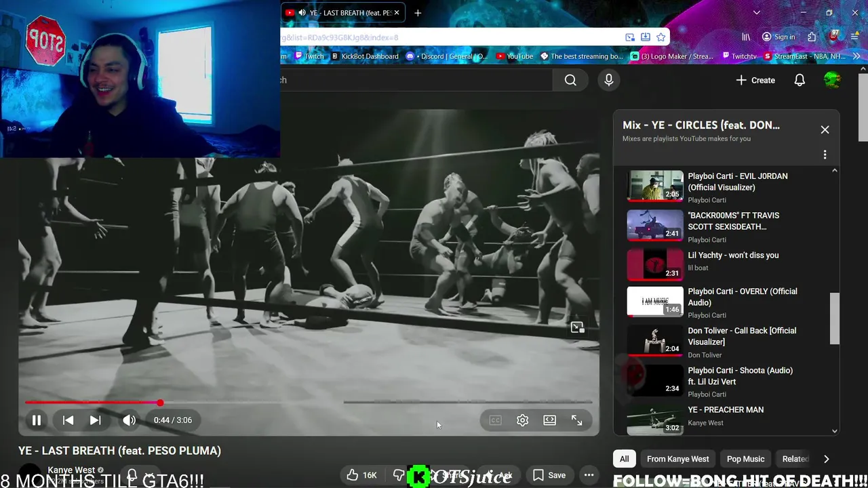Search with your voice microphone icon
This screenshot has width=868, height=488.
608,80
